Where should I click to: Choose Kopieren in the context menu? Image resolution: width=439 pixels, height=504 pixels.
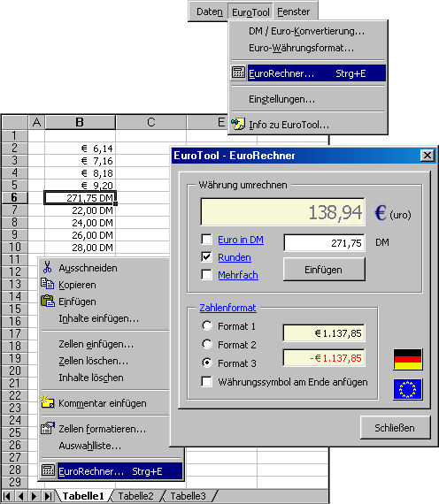pyautogui.click(x=104, y=285)
